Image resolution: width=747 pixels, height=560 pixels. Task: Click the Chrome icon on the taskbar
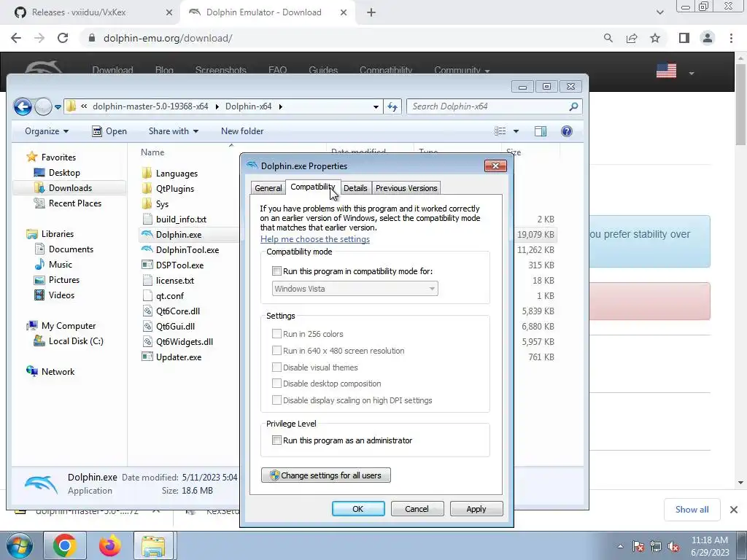click(x=65, y=545)
